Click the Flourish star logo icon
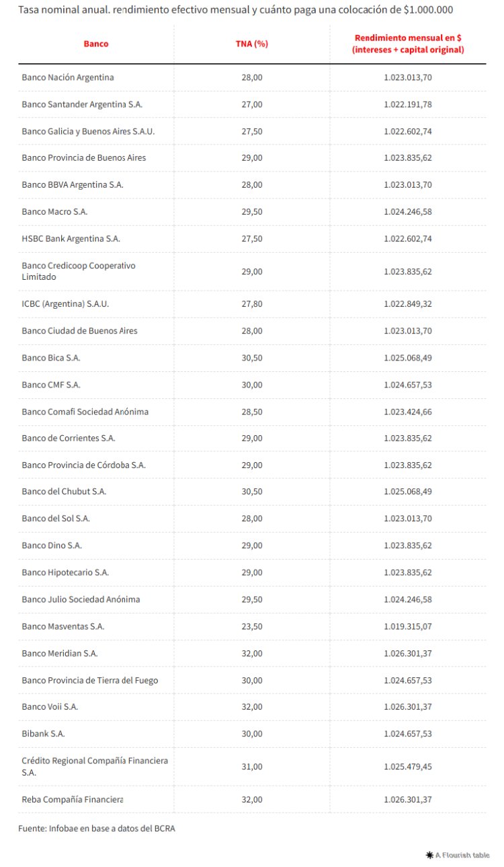Viewport: 504px width, 867px height. click(x=429, y=855)
